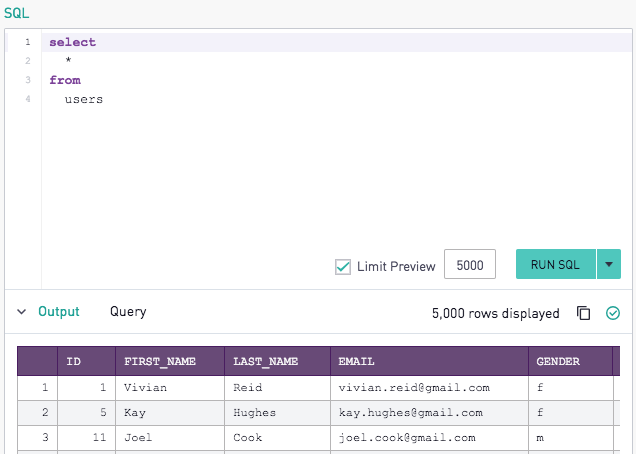Switch to the Query tab
636x454 pixels.
coord(128,312)
